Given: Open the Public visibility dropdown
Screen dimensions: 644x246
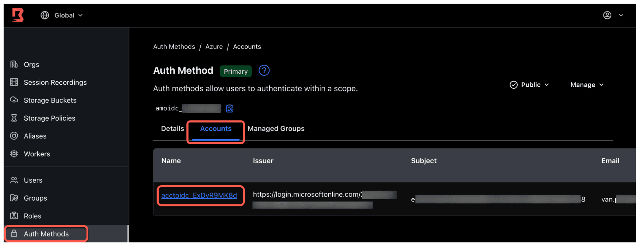Looking at the screenshot, I should (x=529, y=85).
